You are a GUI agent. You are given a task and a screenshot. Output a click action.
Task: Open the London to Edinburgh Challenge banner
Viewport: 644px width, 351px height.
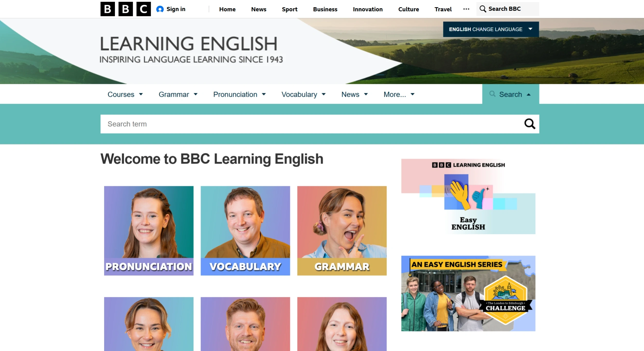(468, 293)
